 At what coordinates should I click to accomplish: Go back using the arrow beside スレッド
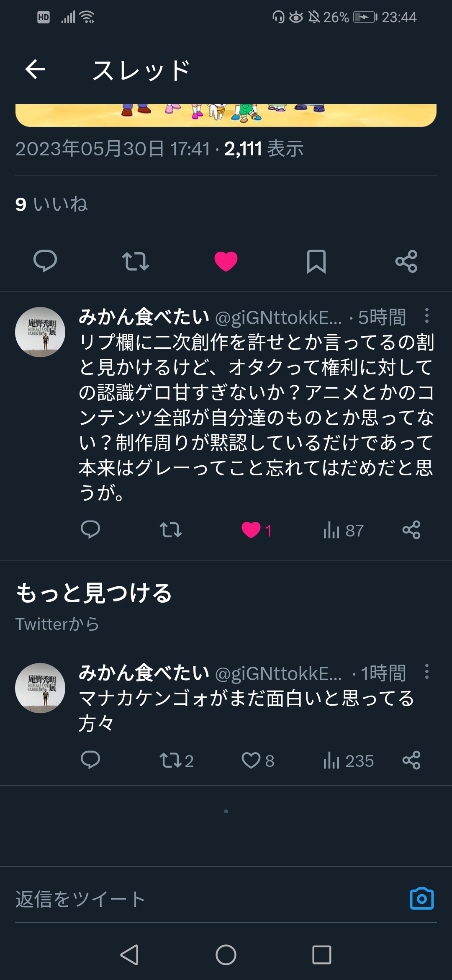click(x=35, y=69)
